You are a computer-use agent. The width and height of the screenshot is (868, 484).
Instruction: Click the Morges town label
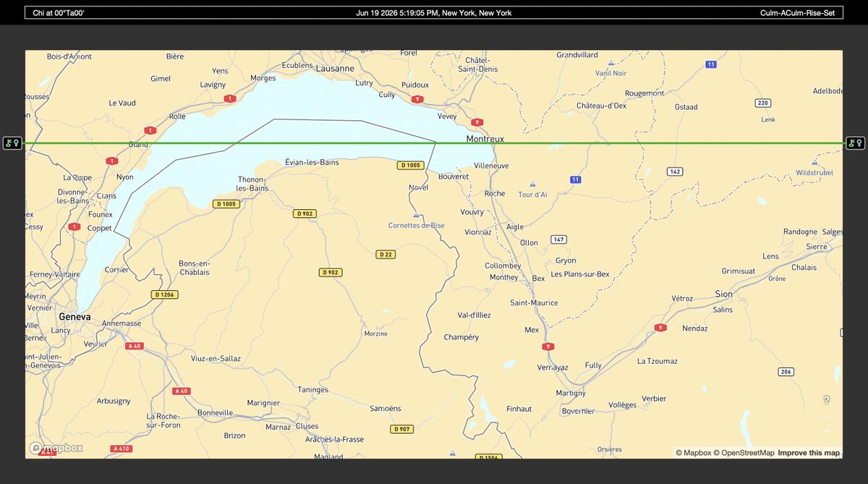[x=263, y=77]
